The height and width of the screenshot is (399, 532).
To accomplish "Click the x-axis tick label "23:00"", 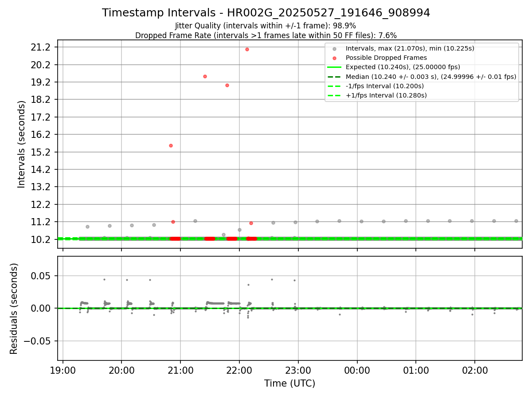I will coord(298,371).
